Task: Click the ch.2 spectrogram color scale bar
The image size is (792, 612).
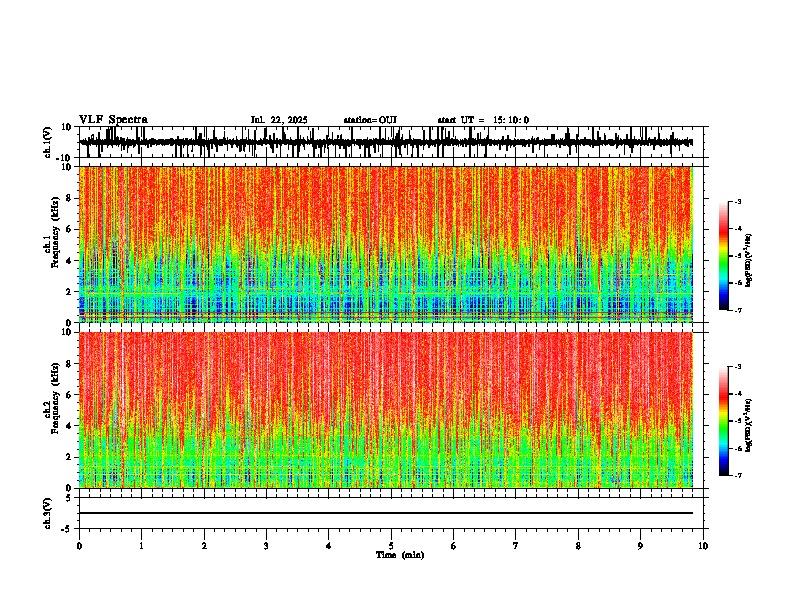Action: (x=723, y=421)
